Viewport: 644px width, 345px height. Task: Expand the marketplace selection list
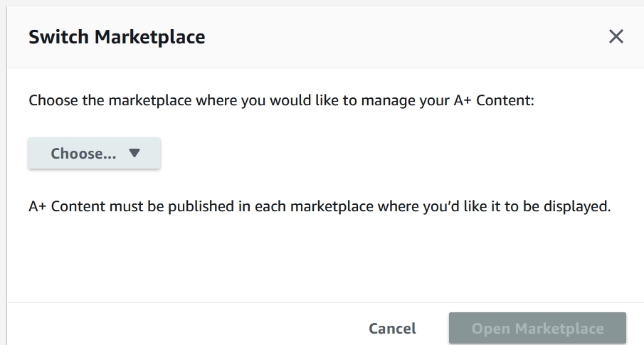(94, 154)
